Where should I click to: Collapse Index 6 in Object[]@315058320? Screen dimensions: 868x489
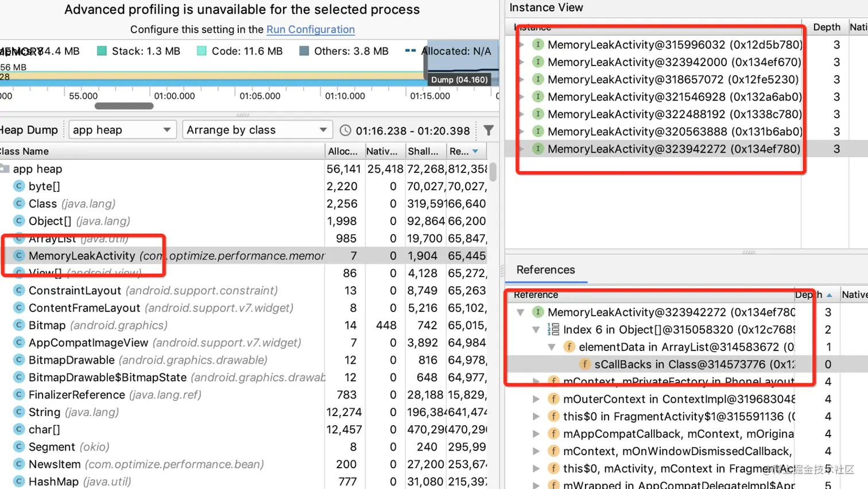536,329
